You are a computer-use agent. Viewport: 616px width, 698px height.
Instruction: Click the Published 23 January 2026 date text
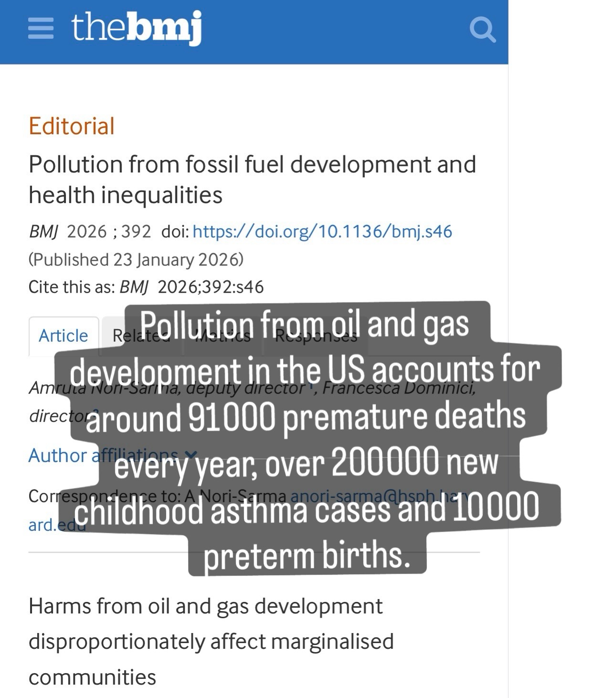136,259
